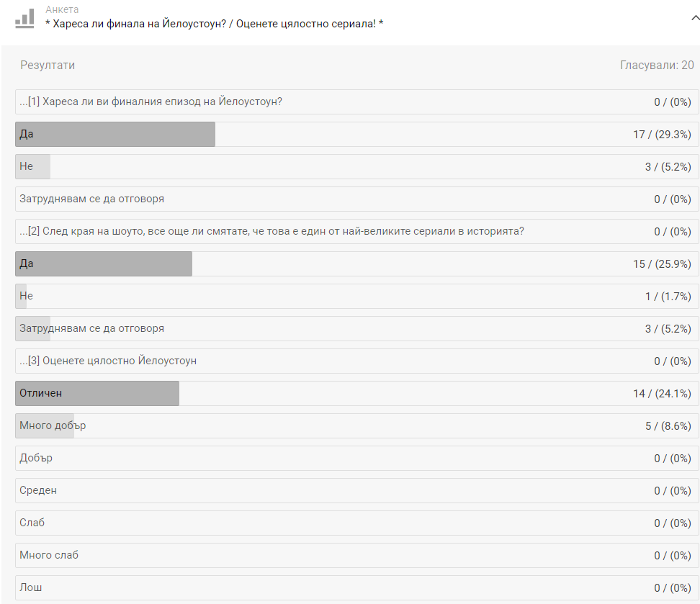The image size is (700, 604).
Task: Select the 'Отличен' result bar
Action: (97, 394)
